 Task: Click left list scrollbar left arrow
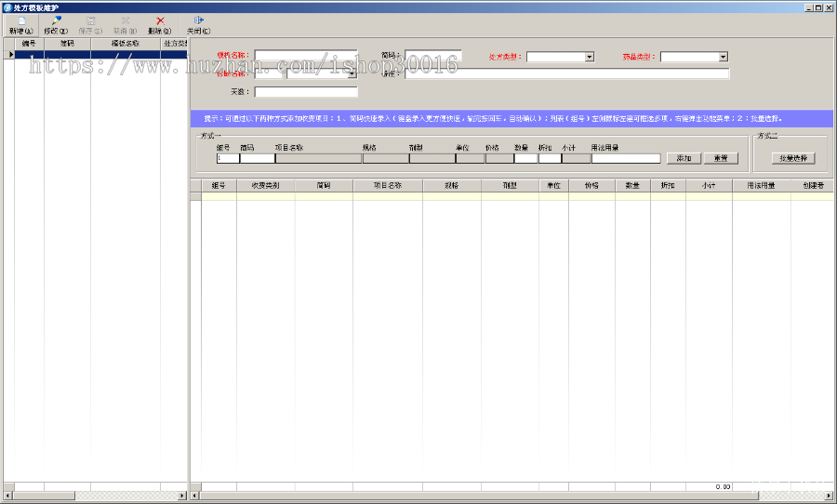tap(8, 496)
